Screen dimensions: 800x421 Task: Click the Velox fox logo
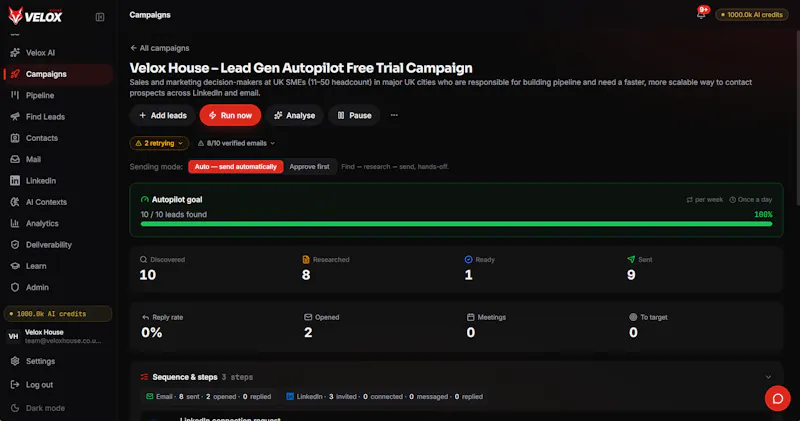tap(35, 15)
